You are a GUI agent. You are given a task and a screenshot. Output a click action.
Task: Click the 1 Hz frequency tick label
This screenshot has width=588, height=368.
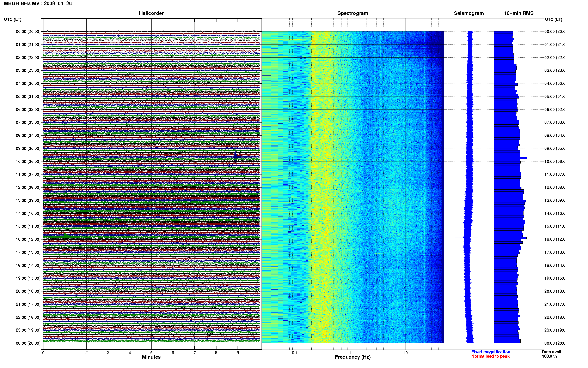pos(350,353)
